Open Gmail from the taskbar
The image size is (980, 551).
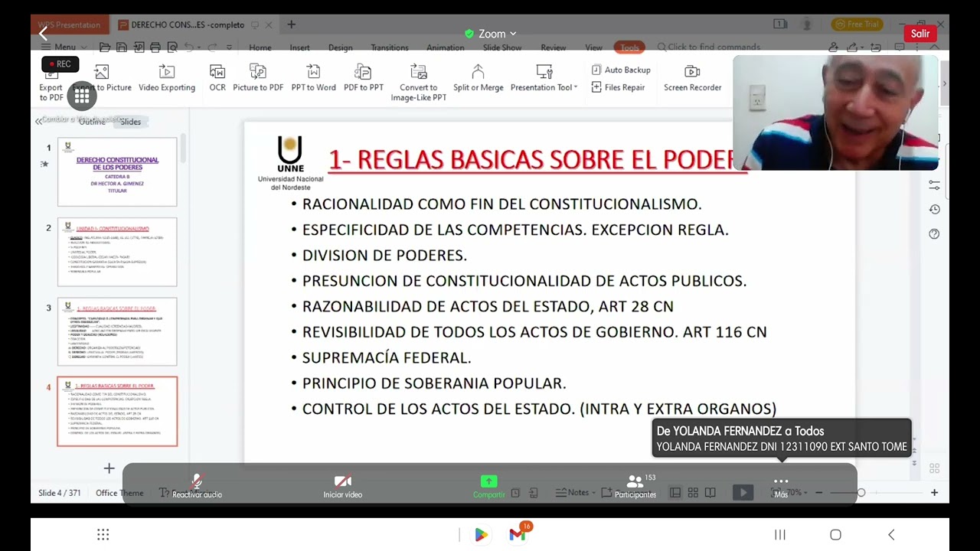518,534
